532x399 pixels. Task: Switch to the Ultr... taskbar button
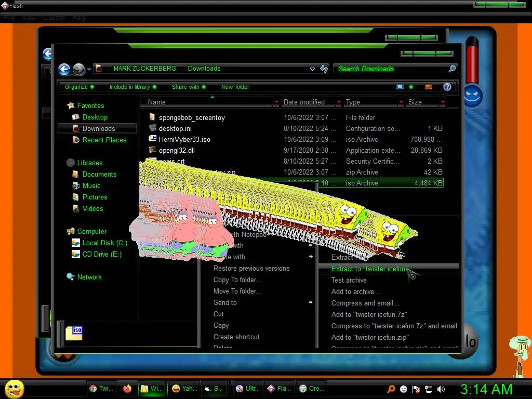pos(248,389)
